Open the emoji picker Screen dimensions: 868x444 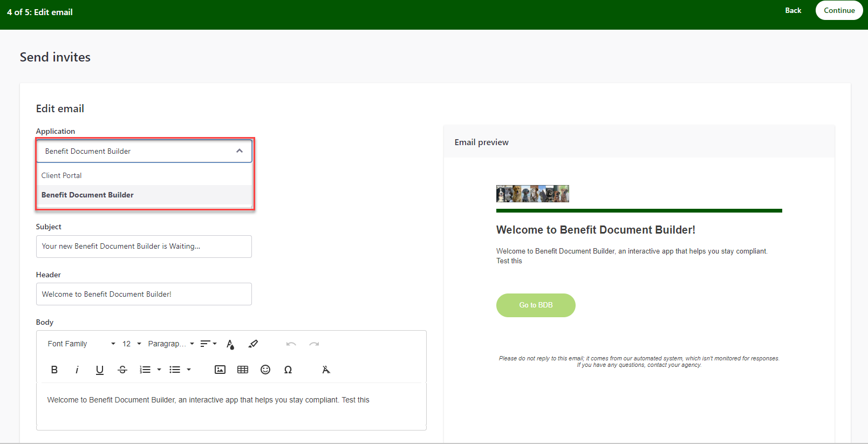(265, 370)
